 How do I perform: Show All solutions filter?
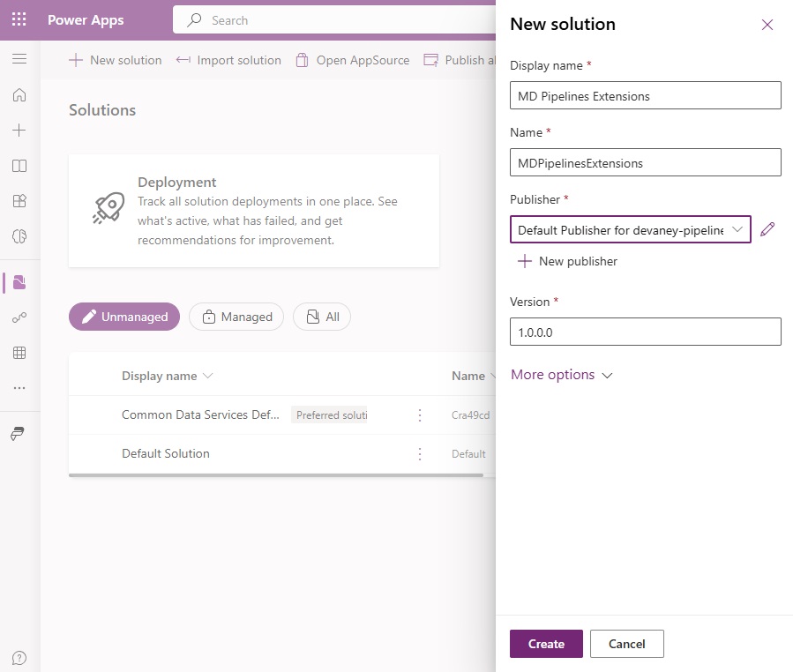[322, 317]
